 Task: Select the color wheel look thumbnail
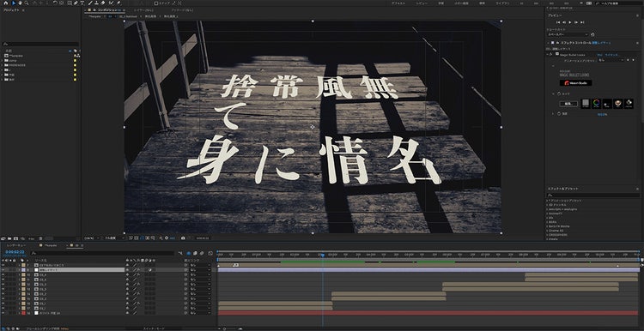(597, 104)
